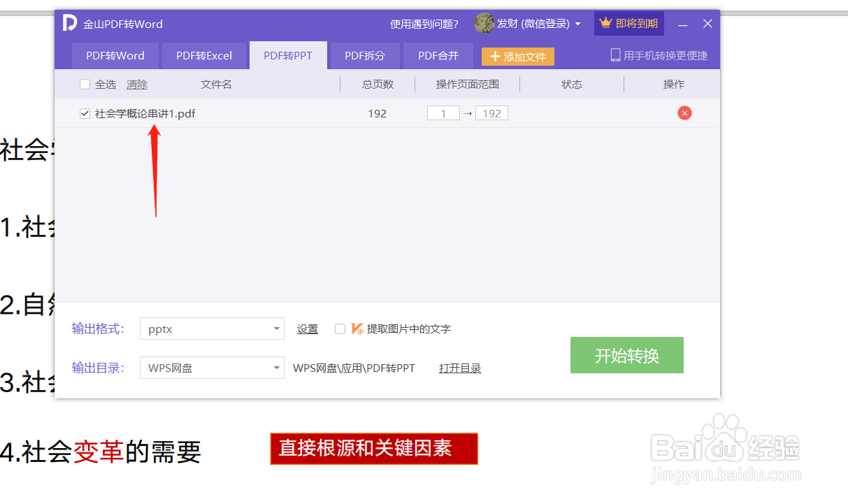Click the VIP badge icon beside 提取图片中的文字

pos(357,329)
